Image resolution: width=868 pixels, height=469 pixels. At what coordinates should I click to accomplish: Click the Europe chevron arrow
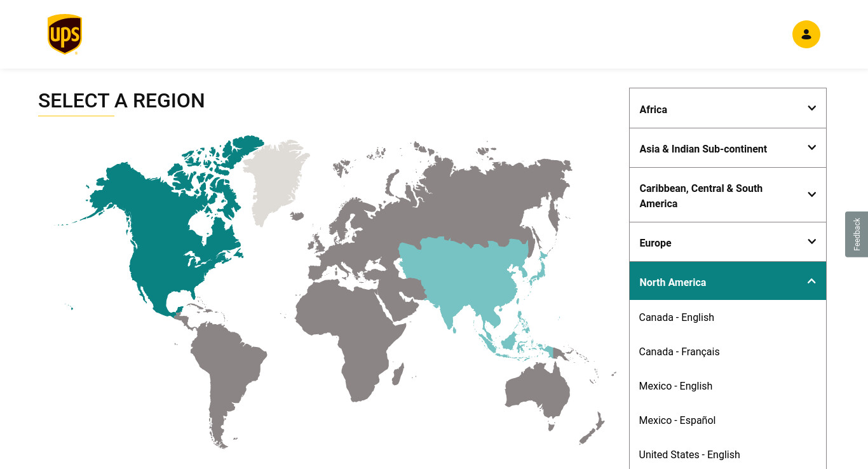[x=811, y=241]
